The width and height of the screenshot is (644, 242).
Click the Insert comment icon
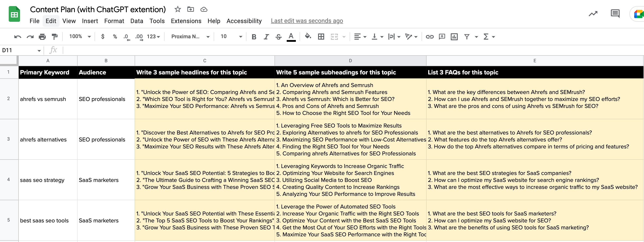point(442,37)
